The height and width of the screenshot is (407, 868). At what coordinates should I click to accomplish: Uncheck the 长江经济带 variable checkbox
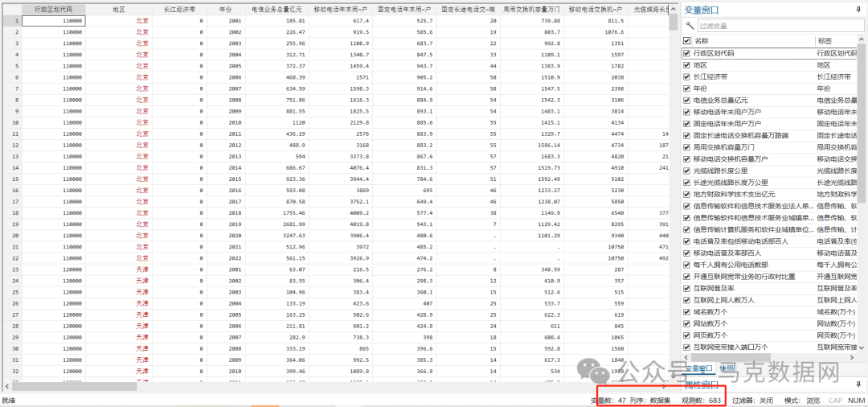(x=687, y=77)
